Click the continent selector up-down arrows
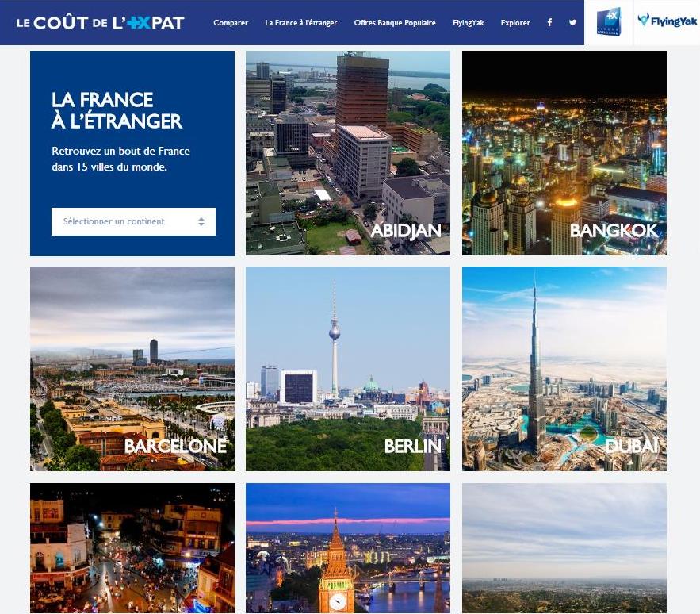 tap(201, 221)
